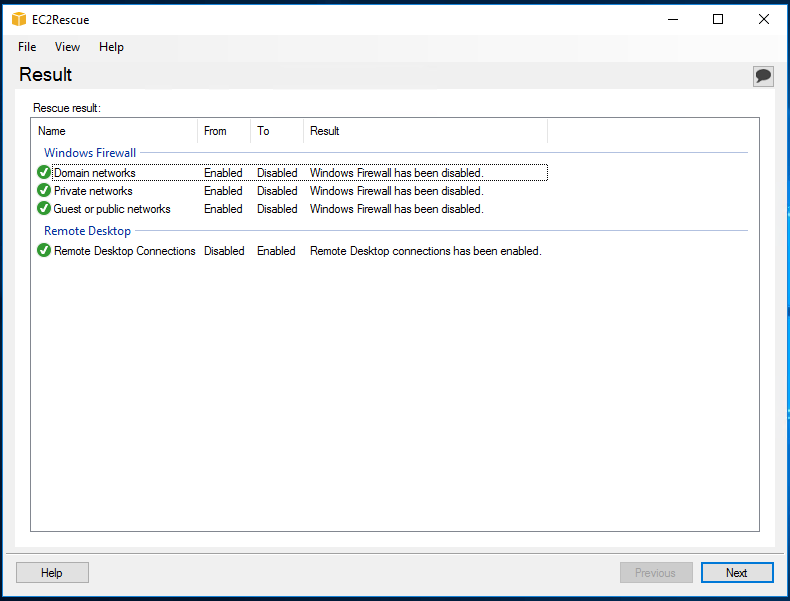
Task: Click the EC2Rescue app icon in title bar
Action: coord(19,19)
